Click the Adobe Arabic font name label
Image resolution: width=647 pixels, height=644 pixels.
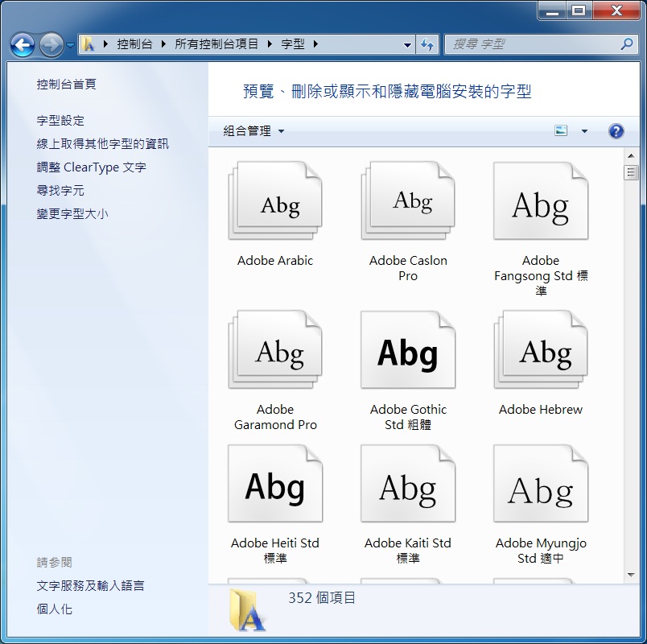pos(275,261)
